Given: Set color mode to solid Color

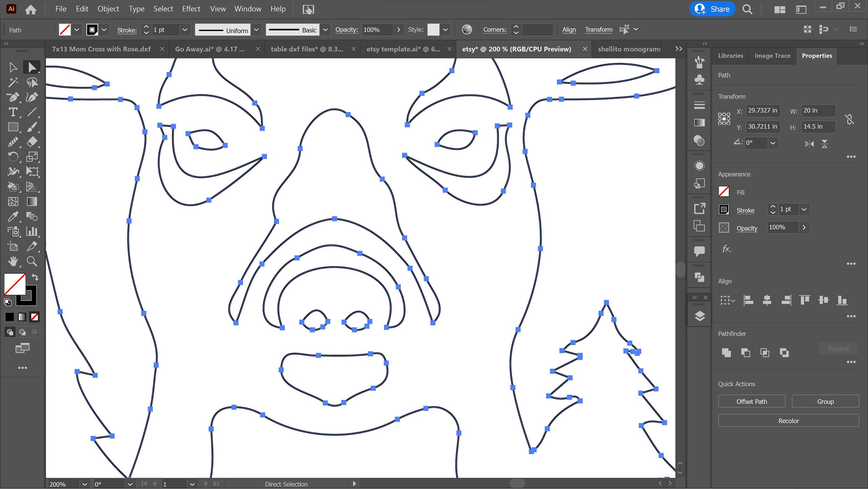Looking at the screenshot, I should point(9,317).
